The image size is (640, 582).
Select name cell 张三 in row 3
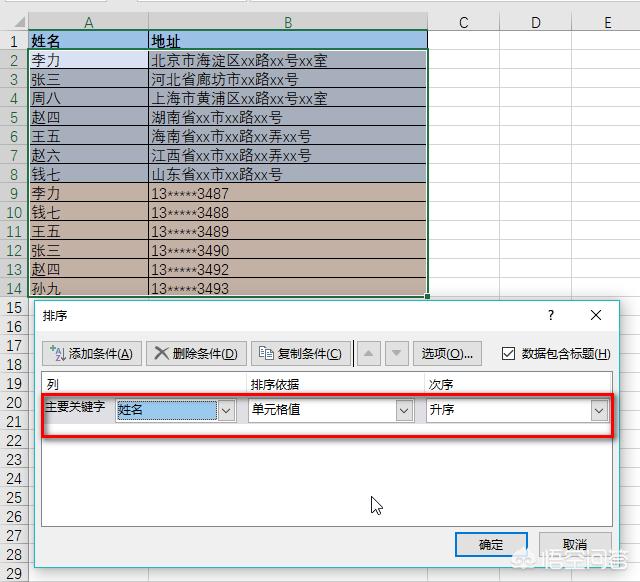[89, 79]
